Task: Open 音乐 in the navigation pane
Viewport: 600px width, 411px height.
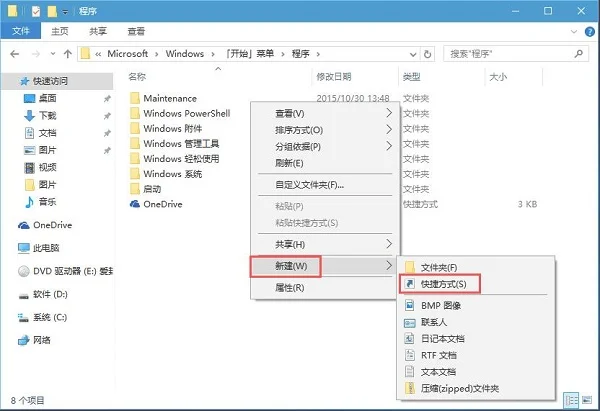Action: click(x=47, y=202)
